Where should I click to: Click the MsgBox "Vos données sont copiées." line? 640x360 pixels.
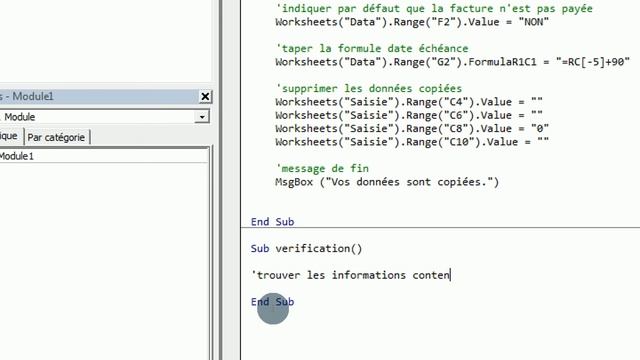[387, 182]
